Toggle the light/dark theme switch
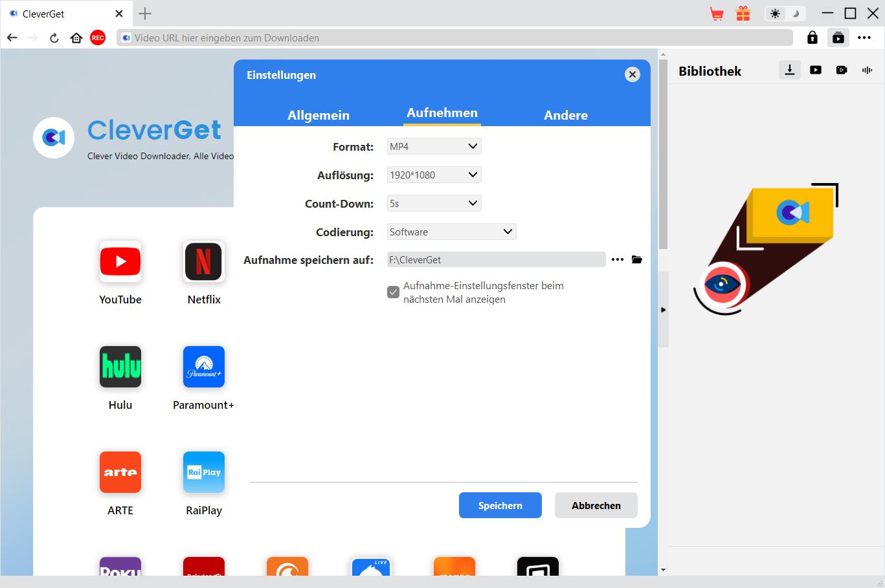Screen dimensions: 885x588 (785, 14)
